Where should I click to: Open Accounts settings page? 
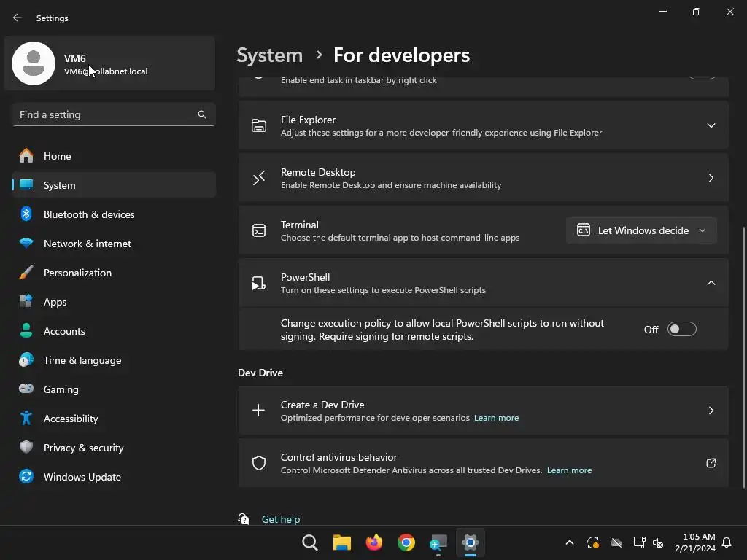coord(114,331)
